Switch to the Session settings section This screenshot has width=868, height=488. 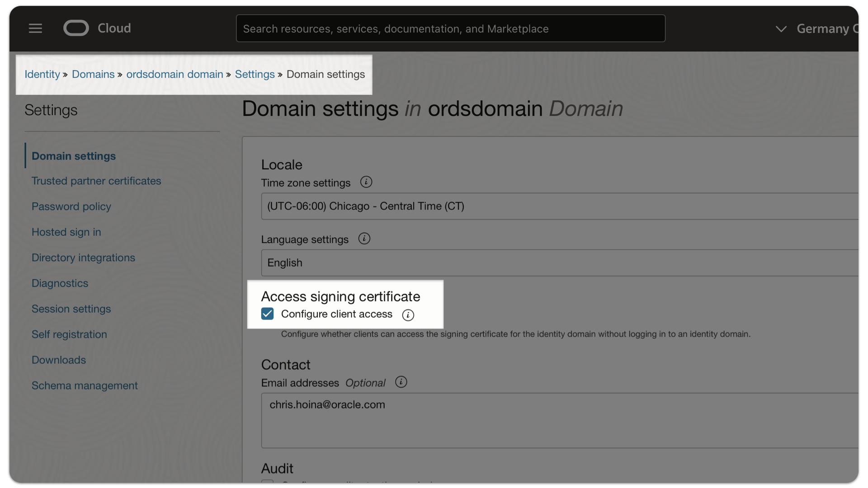[71, 309]
